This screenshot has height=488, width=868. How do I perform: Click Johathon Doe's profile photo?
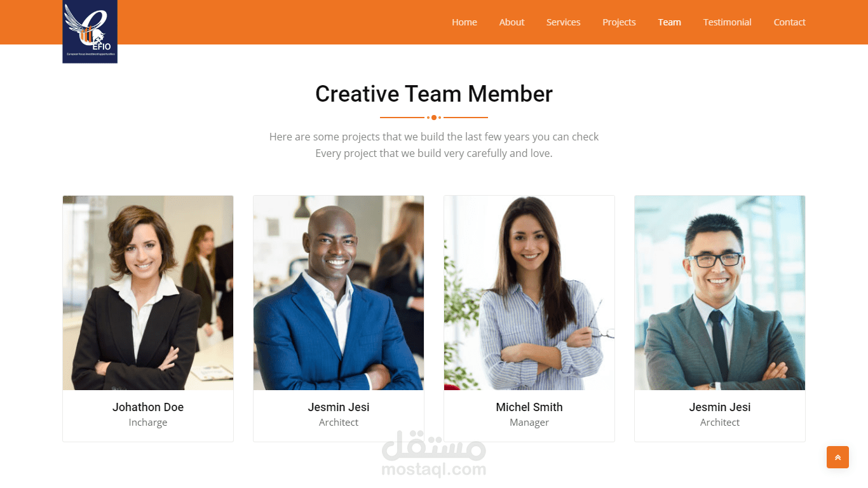point(148,293)
